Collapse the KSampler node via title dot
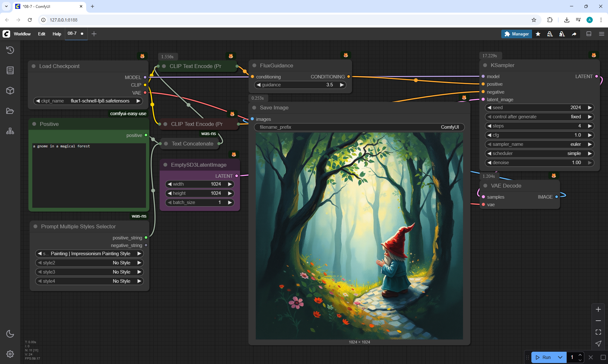The width and height of the screenshot is (608, 364). 485,65
